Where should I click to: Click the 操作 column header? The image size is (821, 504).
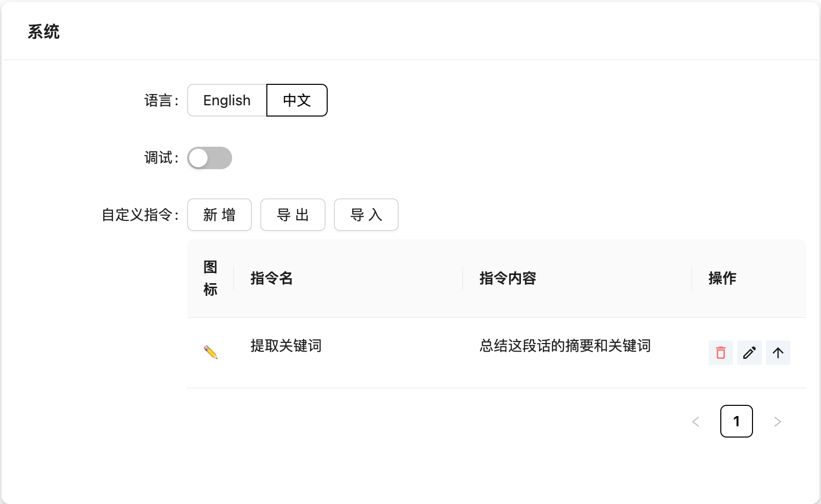point(722,278)
